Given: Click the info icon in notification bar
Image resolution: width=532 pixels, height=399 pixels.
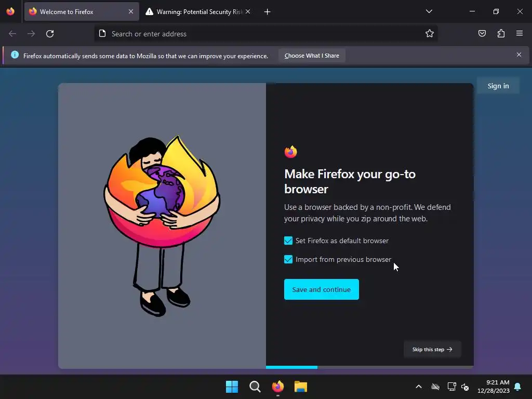Looking at the screenshot, I should pos(15,55).
